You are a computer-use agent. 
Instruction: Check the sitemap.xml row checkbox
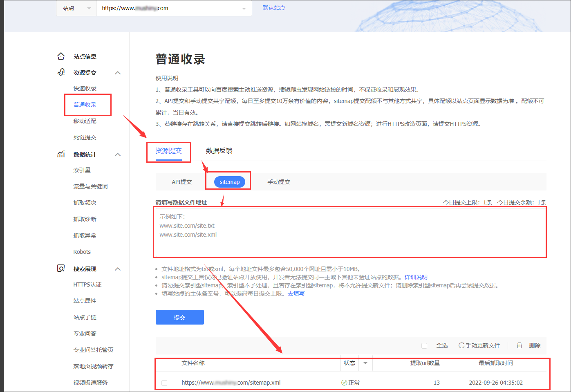point(165,383)
